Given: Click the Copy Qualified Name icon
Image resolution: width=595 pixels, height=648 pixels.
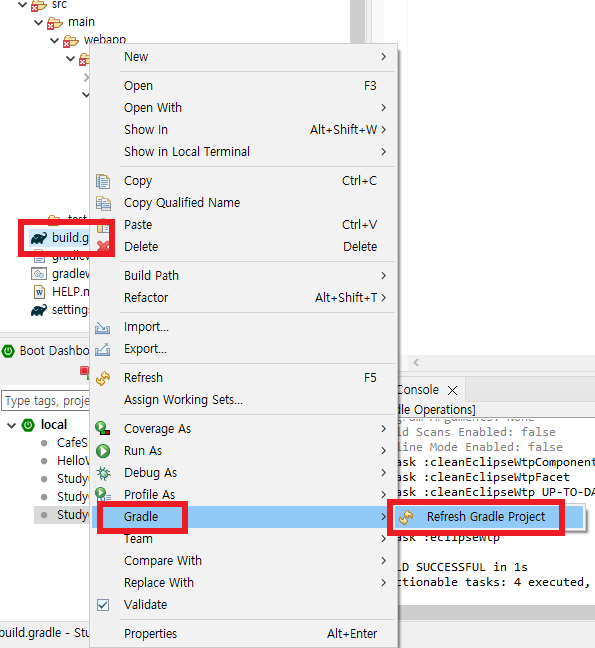Looking at the screenshot, I should coord(103,203).
